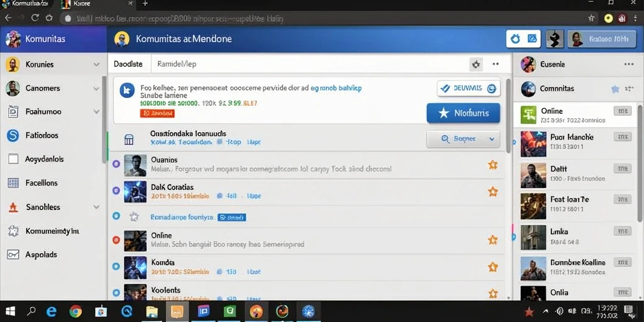The image size is (644, 322).
Task: Click the blue star next to Comnnitas
Action: (615, 89)
